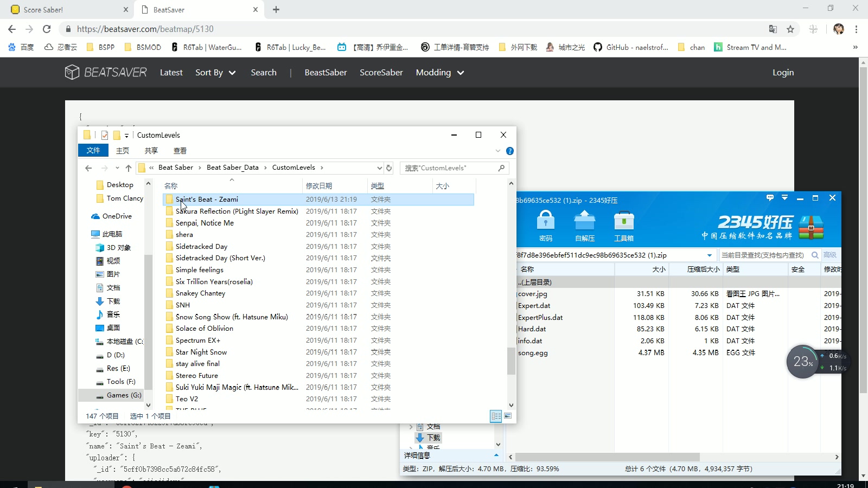This screenshot has width=868, height=488.
Task: Refresh the CustomLevels folder view
Action: (x=388, y=168)
